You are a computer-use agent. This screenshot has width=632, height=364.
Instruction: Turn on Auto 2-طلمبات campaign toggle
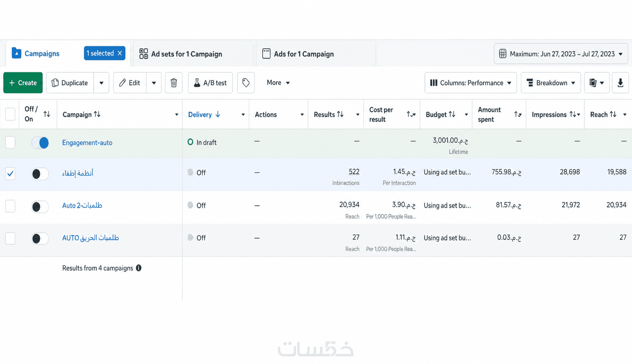coord(40,207)
